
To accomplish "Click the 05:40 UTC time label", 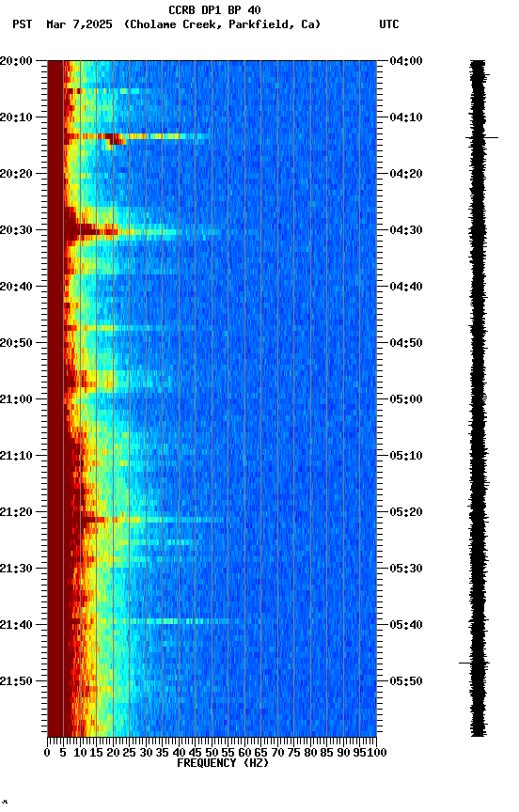I will [406, 626].
